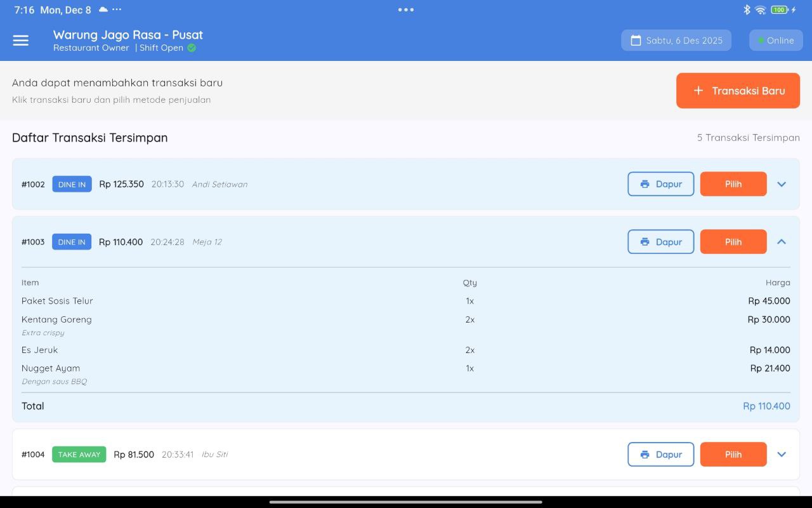Click the Transaksi Baru button
The height and width of the screenshot is (508, 812).
pyautogui.click(x=738, y=90)
